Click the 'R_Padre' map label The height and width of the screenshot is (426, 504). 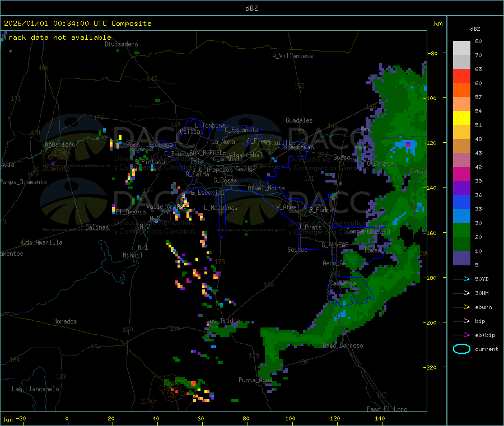coord(321,210)
